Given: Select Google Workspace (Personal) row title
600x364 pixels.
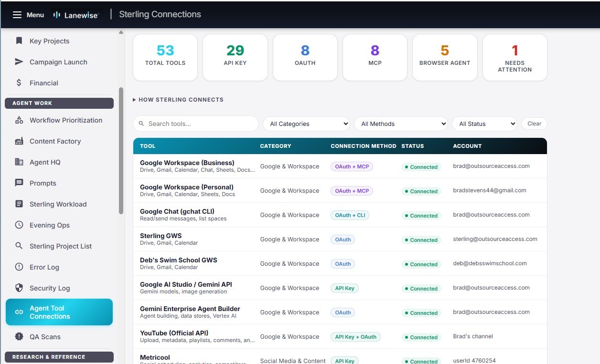Looking at the screenshot, I should (x=187, y=187).
